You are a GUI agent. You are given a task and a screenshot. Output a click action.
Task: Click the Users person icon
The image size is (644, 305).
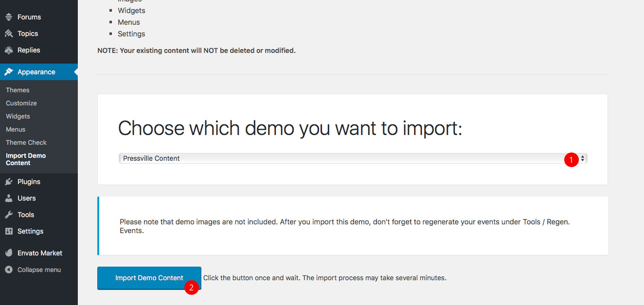[x=9, y=198]
